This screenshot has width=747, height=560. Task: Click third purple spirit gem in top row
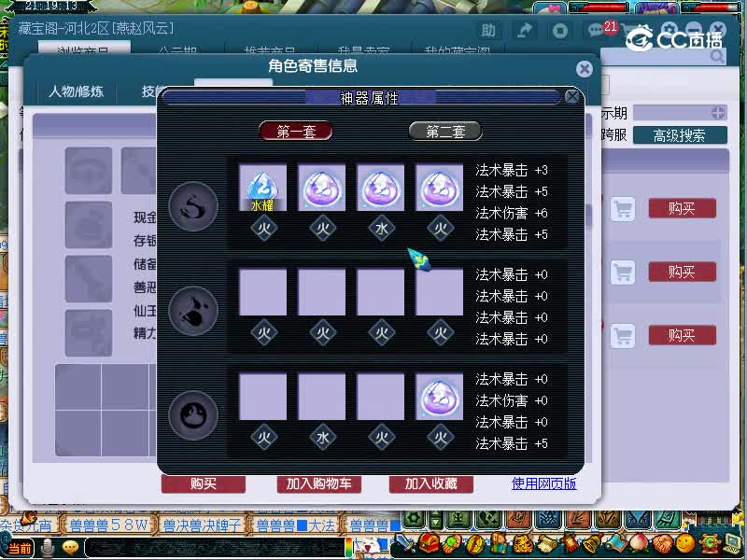click(x=380, y=188)
